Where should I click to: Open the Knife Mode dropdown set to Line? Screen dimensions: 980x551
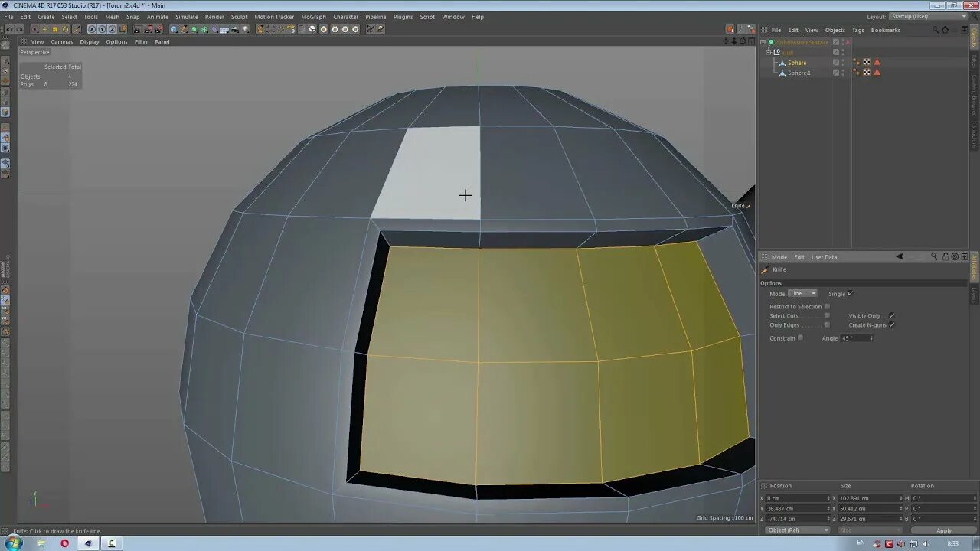[x=802, y=294]
